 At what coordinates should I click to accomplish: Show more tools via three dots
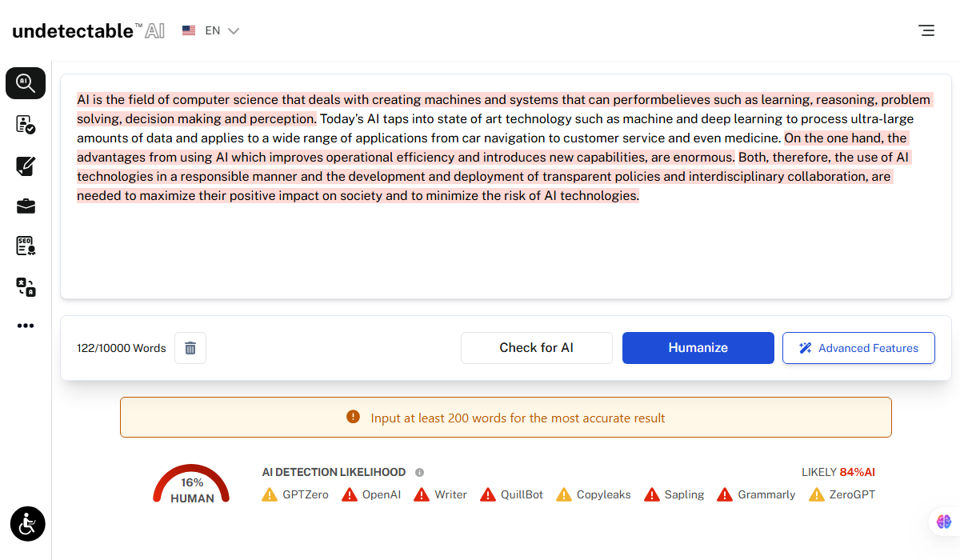point(26,326)
